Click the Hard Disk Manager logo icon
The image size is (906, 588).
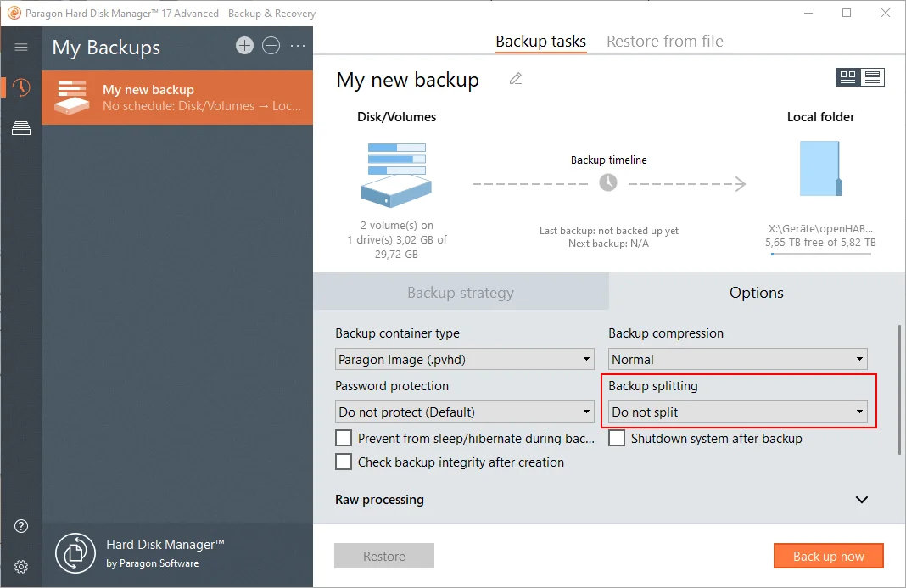(75, 553)
